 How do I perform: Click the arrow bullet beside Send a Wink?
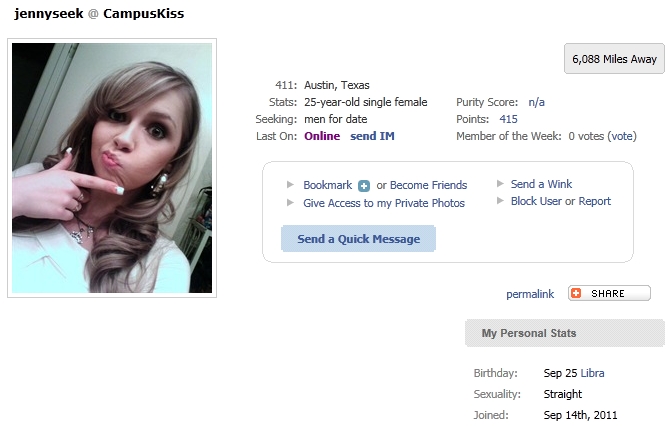(x=500, y=184)
